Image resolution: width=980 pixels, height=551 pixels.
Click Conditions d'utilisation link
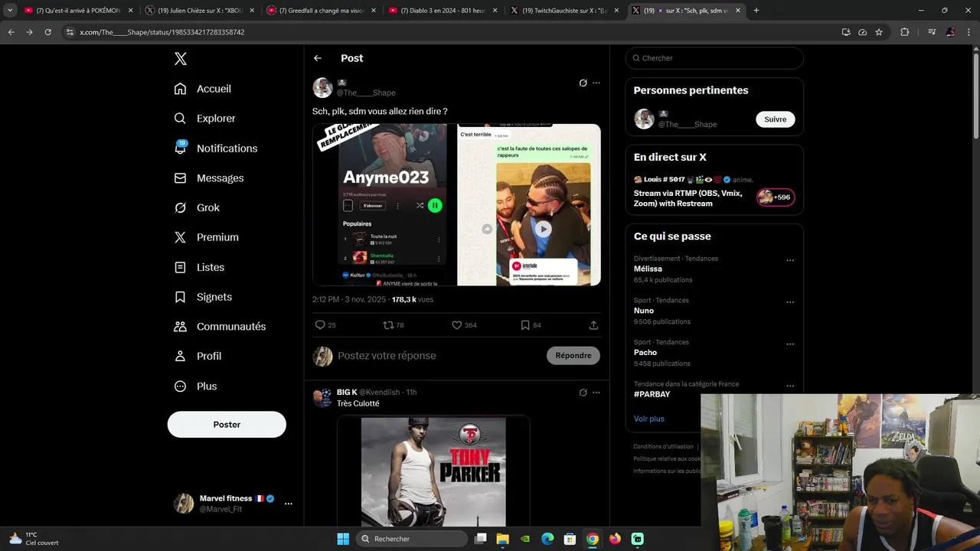663,446
